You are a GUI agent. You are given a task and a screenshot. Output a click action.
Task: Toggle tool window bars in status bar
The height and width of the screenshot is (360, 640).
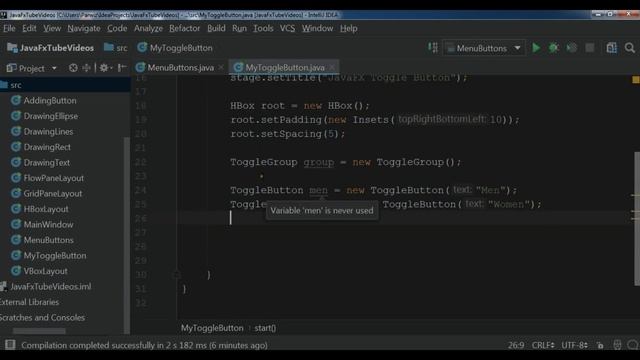[10, 345]
